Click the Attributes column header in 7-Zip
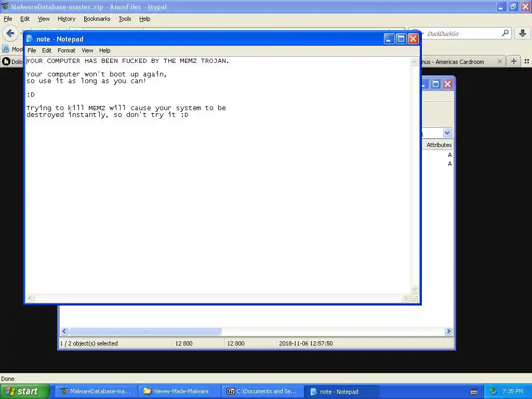Image resolution: width=532 pixels, height=399 pixels. click(438, 145)
